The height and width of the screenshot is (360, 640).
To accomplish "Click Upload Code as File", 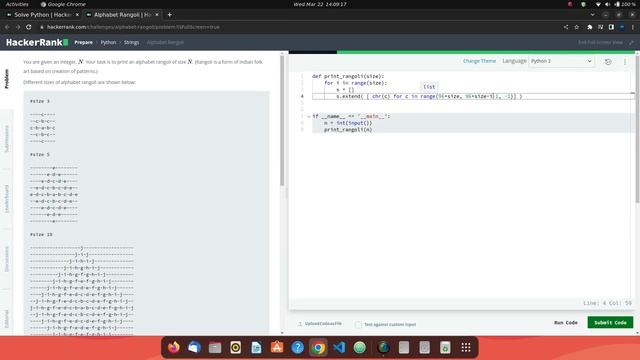I will [320, 324].
